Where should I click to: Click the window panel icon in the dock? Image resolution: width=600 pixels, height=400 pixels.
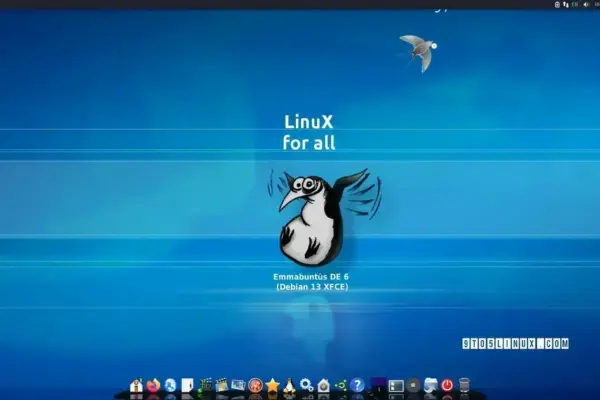396,385
